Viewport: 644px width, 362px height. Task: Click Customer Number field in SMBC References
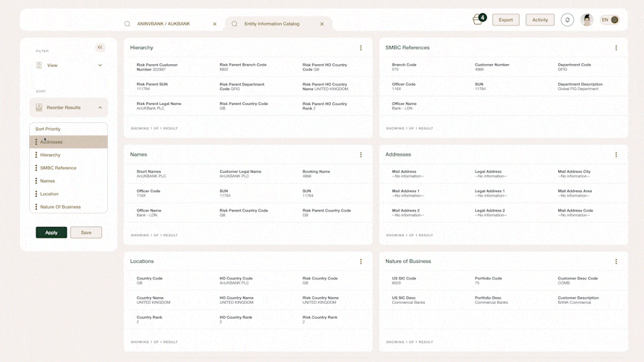click(492, 67)
